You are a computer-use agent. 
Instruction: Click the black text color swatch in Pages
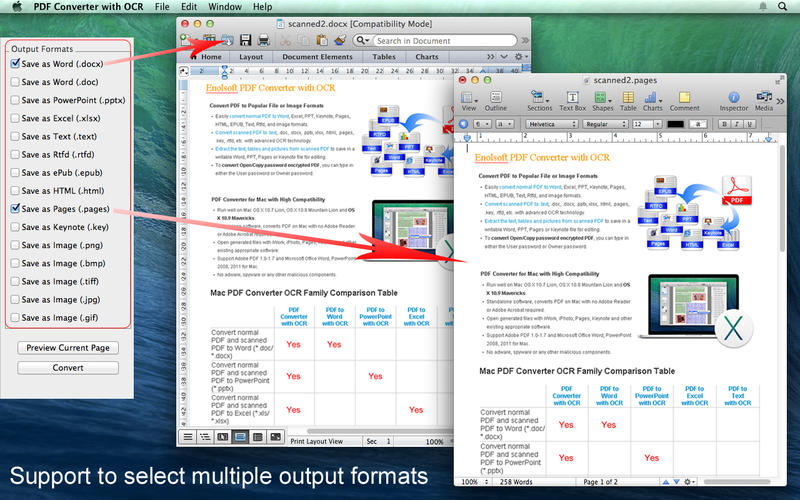tap(675, 124)
